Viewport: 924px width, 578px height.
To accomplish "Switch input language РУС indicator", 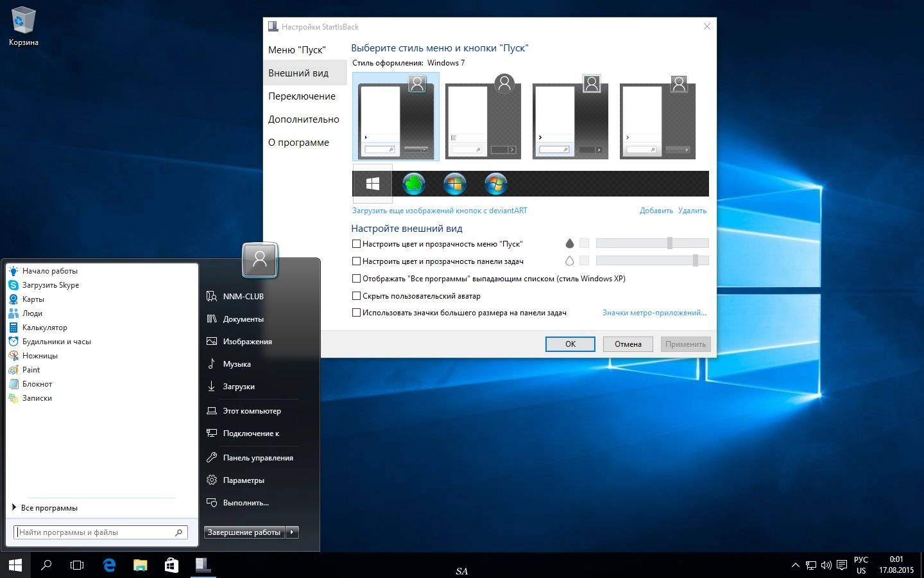I will click(861, 565).
